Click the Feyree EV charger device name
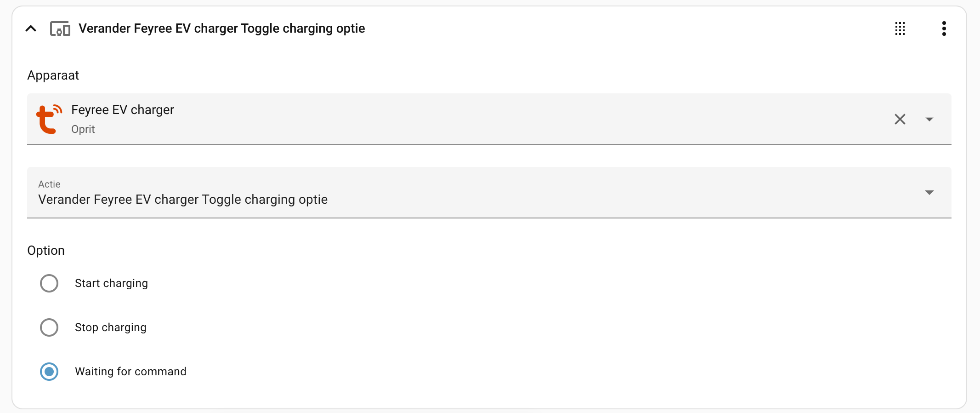980x413 pixels. 123,110
